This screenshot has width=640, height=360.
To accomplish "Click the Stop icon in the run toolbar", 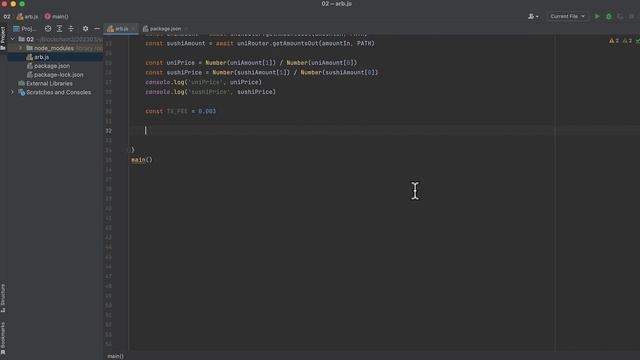I will point(631,16).
